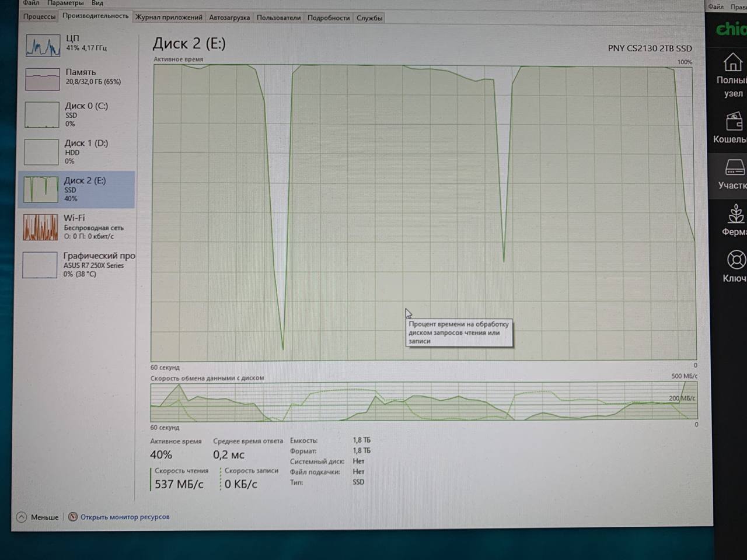Click the 40% active time value
The image size is (747, 560).
tap(161, 455)
